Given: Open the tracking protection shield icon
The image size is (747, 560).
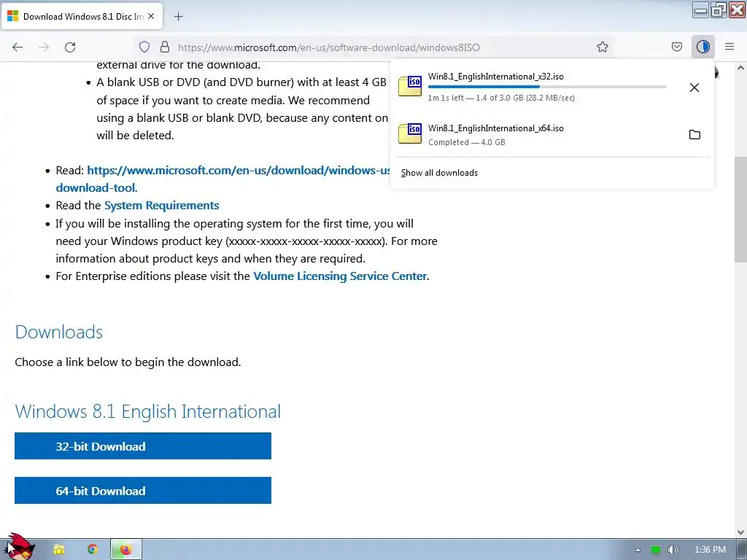Looking at the screenshot, I should coord(144,47).
